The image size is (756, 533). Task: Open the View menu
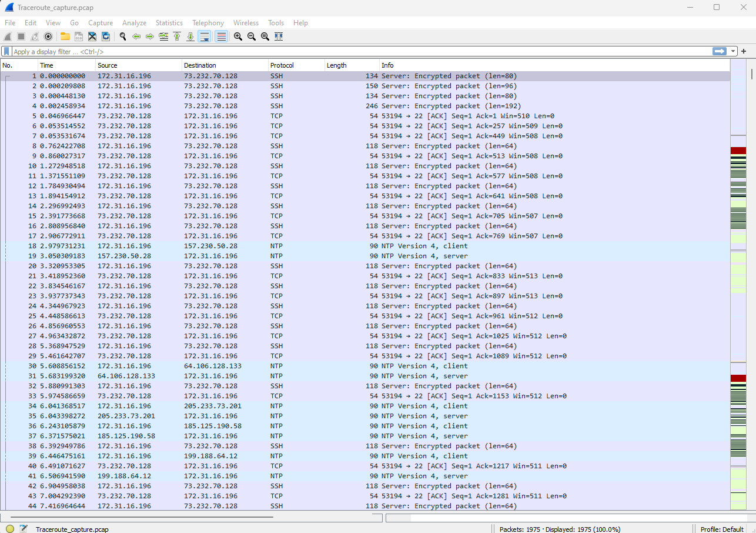pyautogui.click(x=53, y=23)
